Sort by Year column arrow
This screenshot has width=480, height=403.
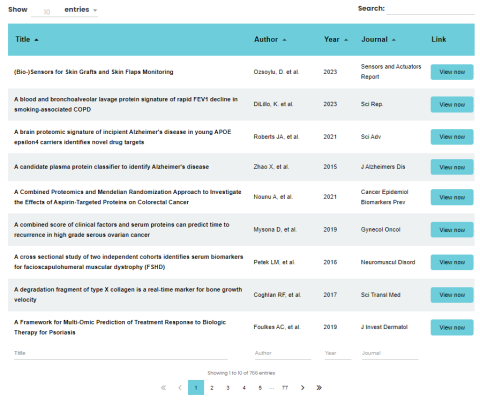point(346,40)
